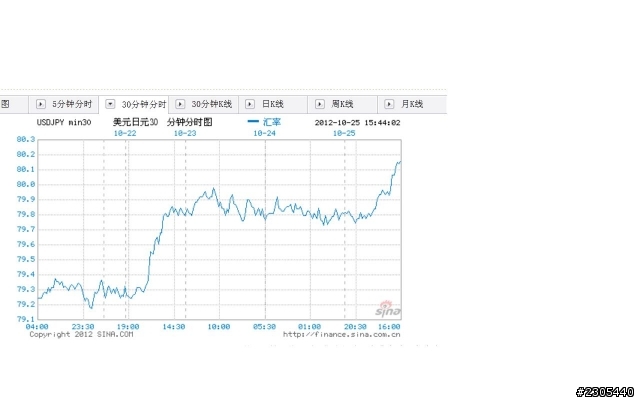Screen dimensions: 640x400
Task: Click the 16:00 x-axis time label
Action: click(389, 327)
